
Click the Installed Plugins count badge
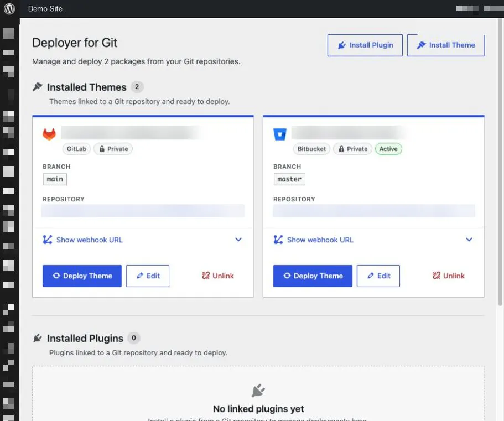coord(134,338)
